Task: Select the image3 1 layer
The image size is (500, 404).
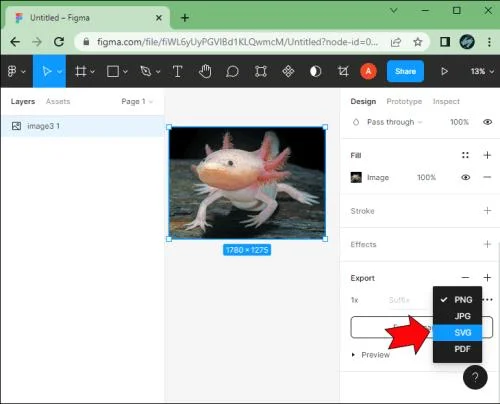Action: coord(82,126)
